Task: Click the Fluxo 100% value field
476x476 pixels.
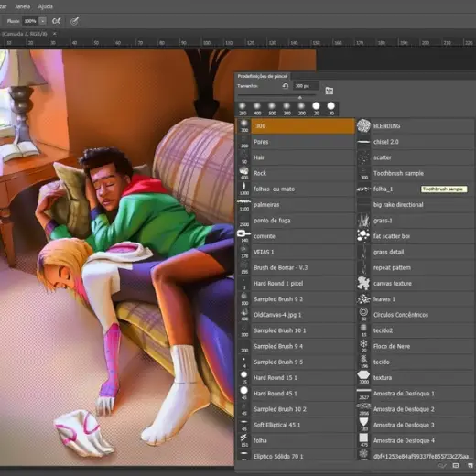Action: pos(30,21)
